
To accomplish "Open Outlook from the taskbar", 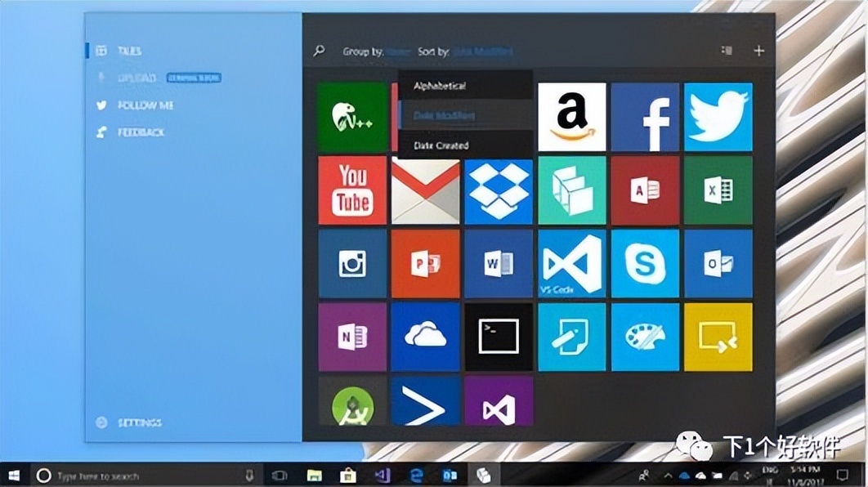I will tap(450, 476).
